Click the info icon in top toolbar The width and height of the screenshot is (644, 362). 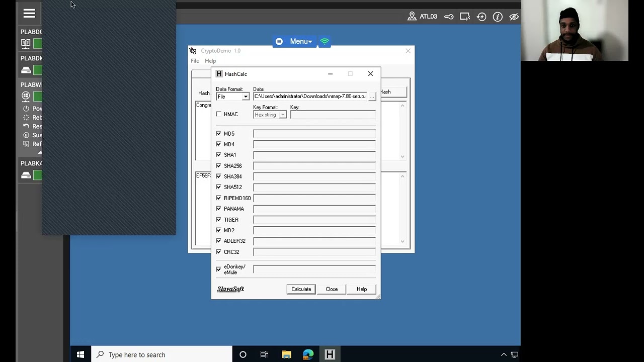(x=498, y=17)
